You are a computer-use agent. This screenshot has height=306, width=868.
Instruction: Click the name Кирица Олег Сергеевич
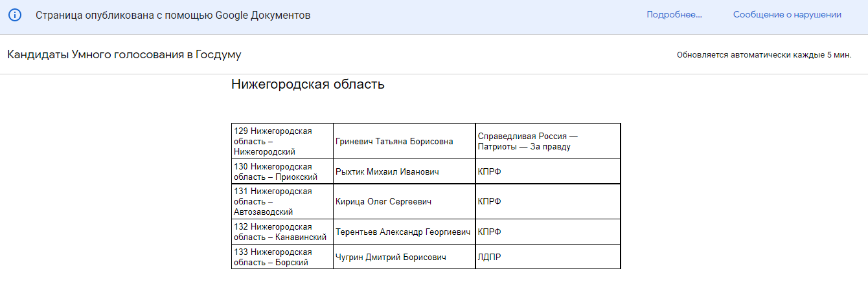click(383, 201)
